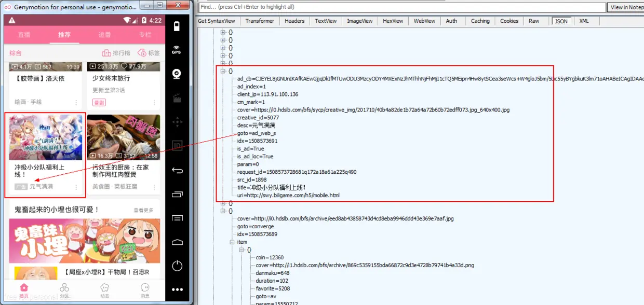Tap the 综合 filter label

(16, 53)
